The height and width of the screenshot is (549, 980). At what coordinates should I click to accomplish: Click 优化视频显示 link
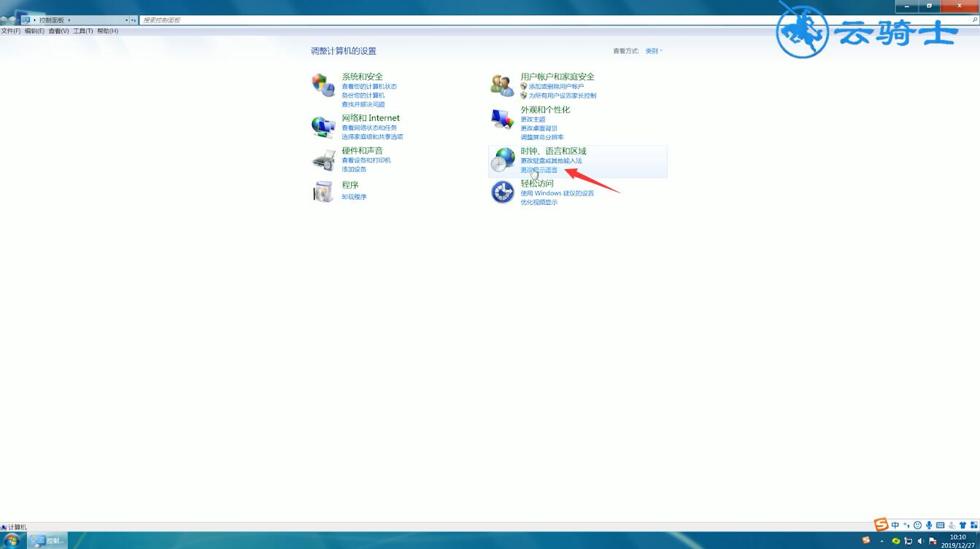point(539,202)
